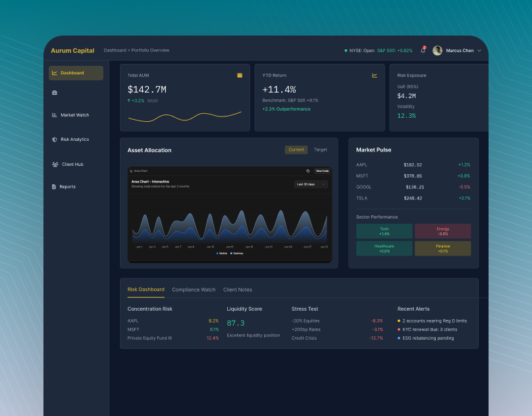Click the Dashboard breadcrumb link
Screen dimensions: 532x416
tap(115, 50)
